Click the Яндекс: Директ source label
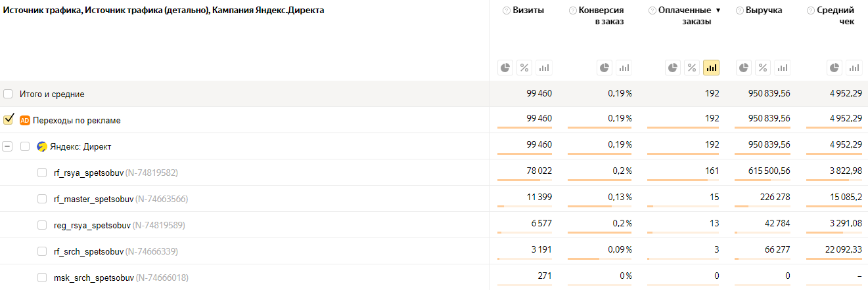Viewport: 868px width, 290px height. click(78, 146)
